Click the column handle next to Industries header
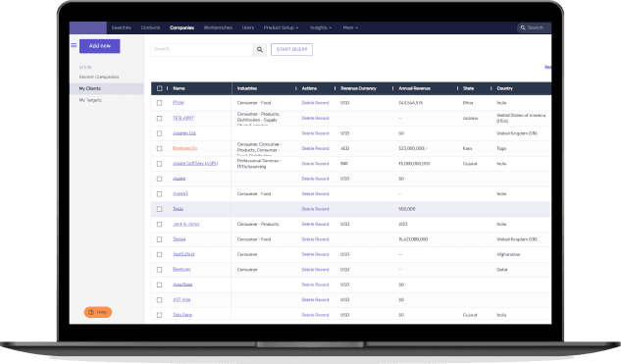 pyautogui.click(x=296, y=88)
